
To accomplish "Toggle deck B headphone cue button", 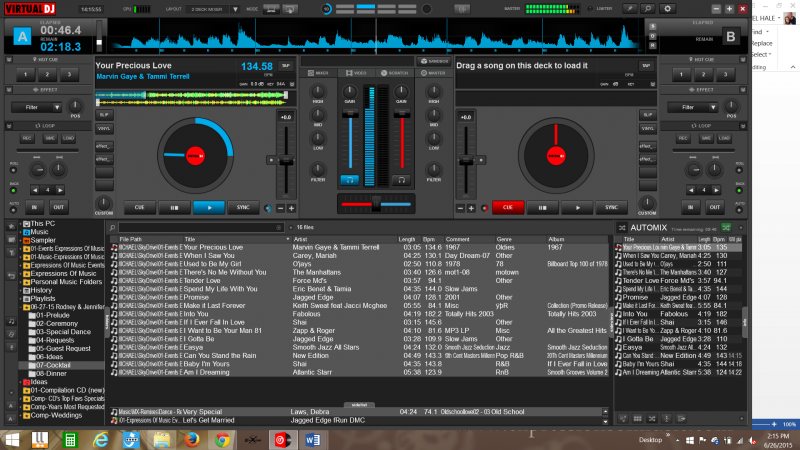I will click(402, 180).
